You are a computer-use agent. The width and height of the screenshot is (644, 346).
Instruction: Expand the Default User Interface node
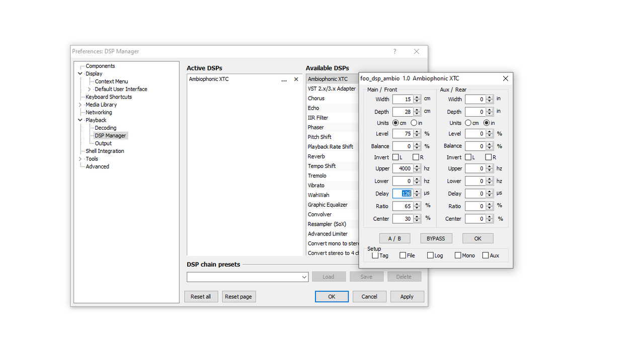click(x=89, y=90)
